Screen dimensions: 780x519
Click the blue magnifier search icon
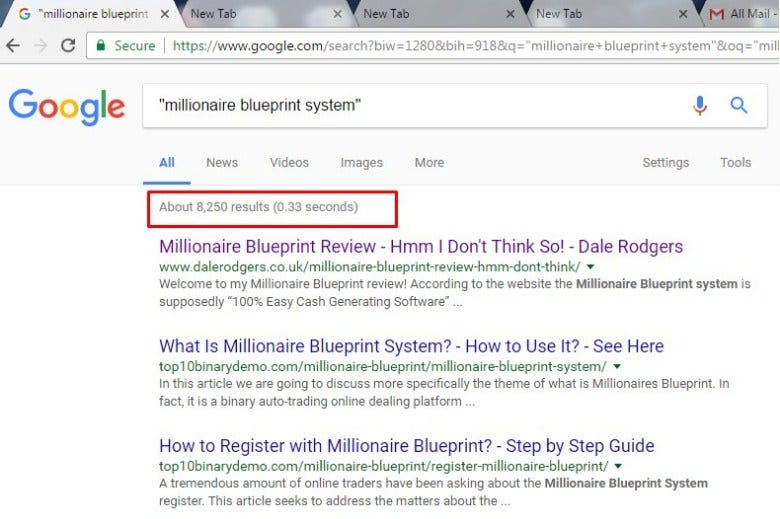click(739, 105)
